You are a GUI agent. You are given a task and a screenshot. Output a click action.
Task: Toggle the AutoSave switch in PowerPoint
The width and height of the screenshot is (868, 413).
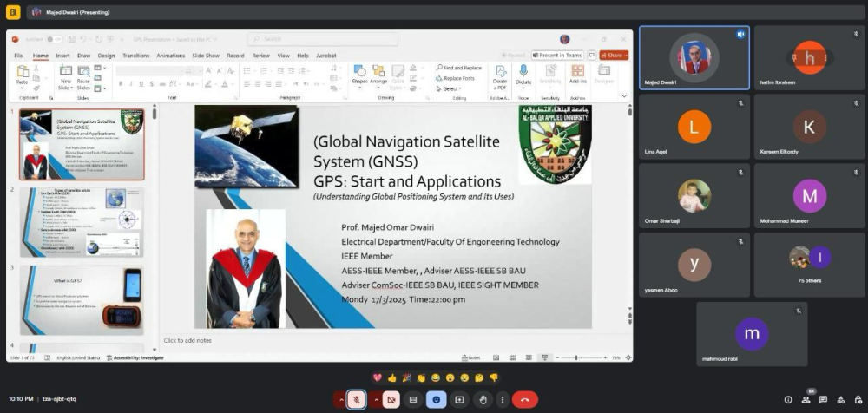(54, 39)
